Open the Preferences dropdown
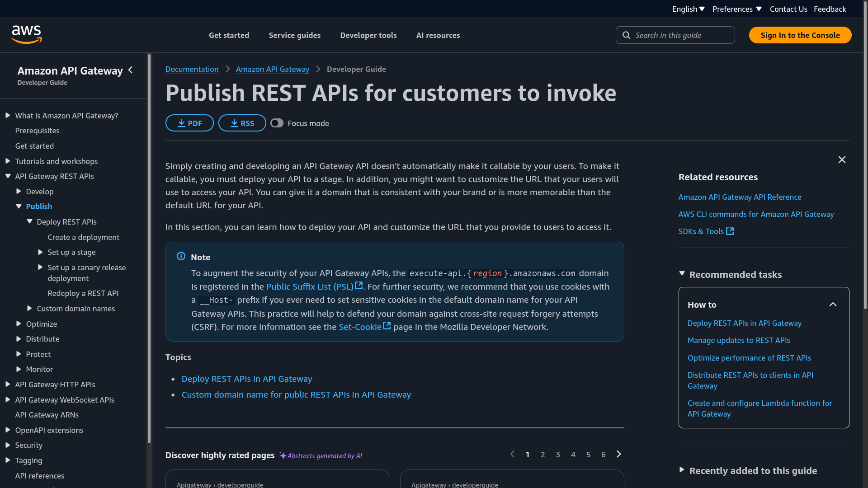This screenshot has height=488, width=868. (x=737, y=9)
